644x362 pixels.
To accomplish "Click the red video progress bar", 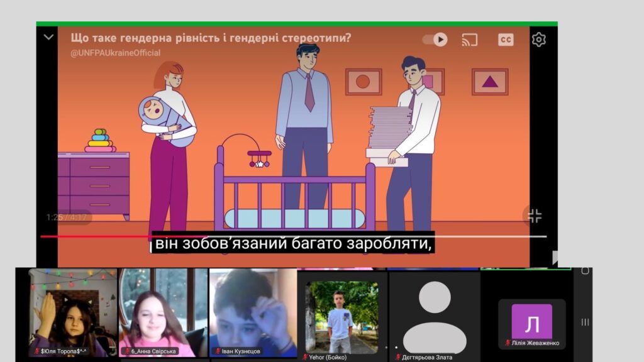I will (94, 237).
